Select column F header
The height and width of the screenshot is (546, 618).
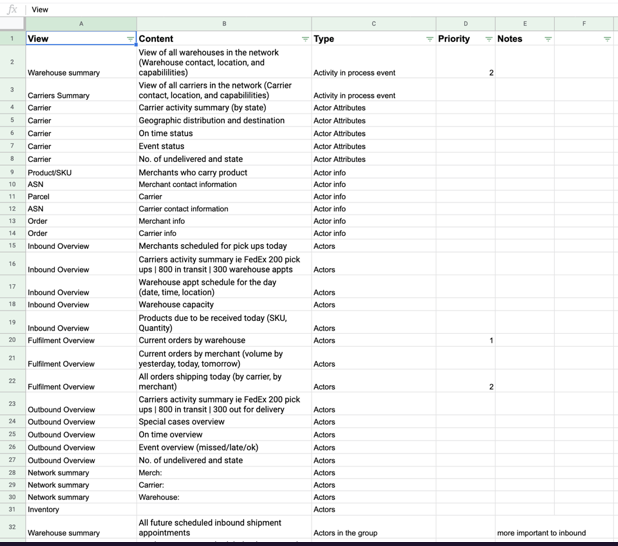[x=584, y=24]
